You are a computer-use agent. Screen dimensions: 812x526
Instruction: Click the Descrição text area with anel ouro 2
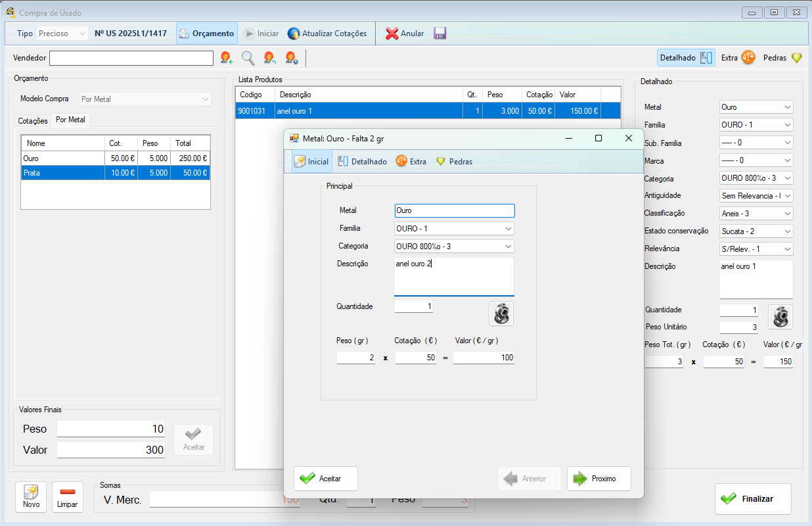[x=454, y=277]
